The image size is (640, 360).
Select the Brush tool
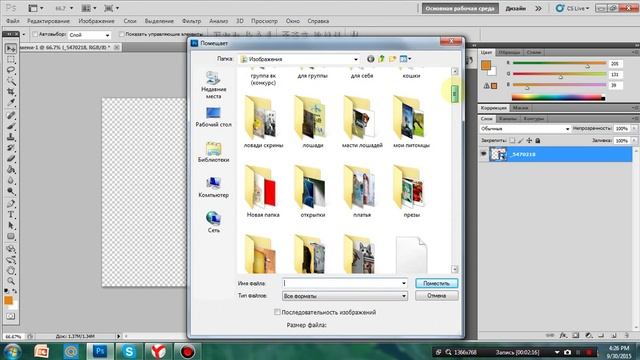pyautogui.click(x=11, y=126)
